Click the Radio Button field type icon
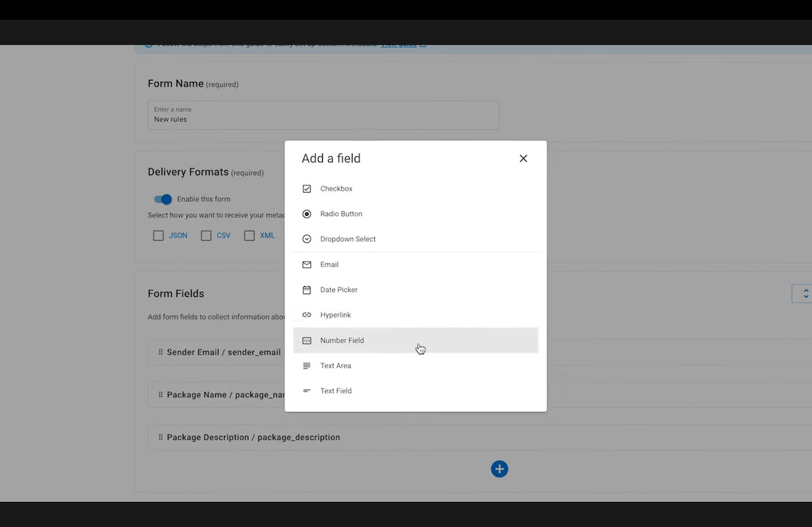 point(307,214)
